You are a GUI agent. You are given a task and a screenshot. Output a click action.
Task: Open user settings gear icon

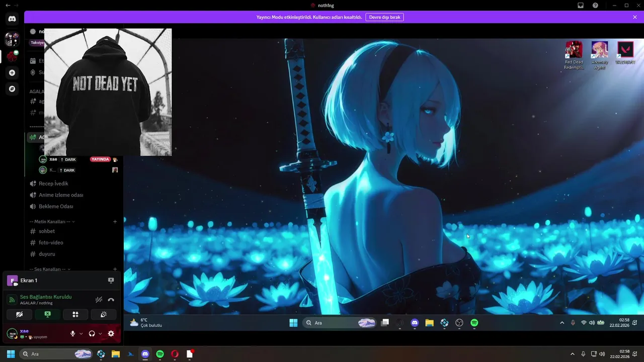(111, 333)
